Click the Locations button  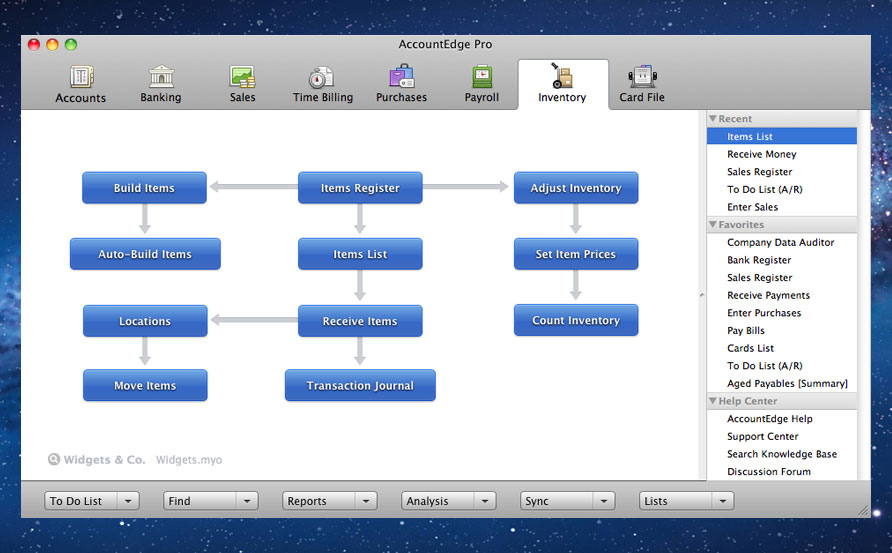pyautogui.click(x=145, y=321)
